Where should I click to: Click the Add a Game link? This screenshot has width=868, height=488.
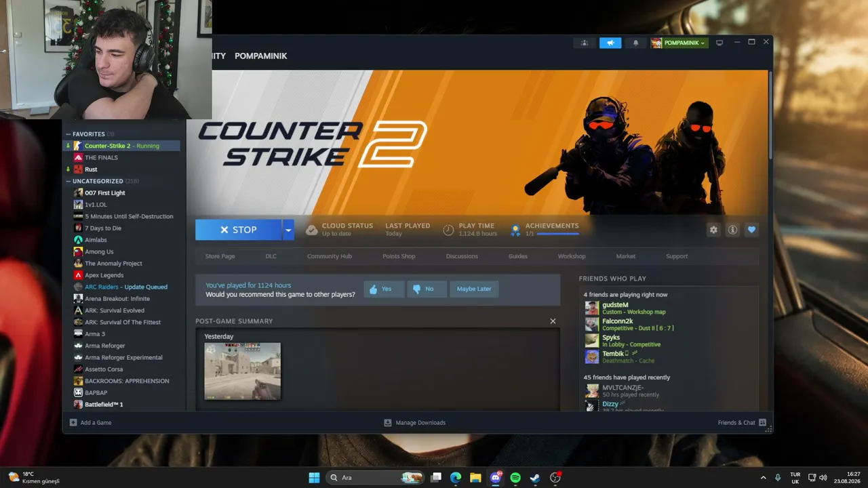96,423
